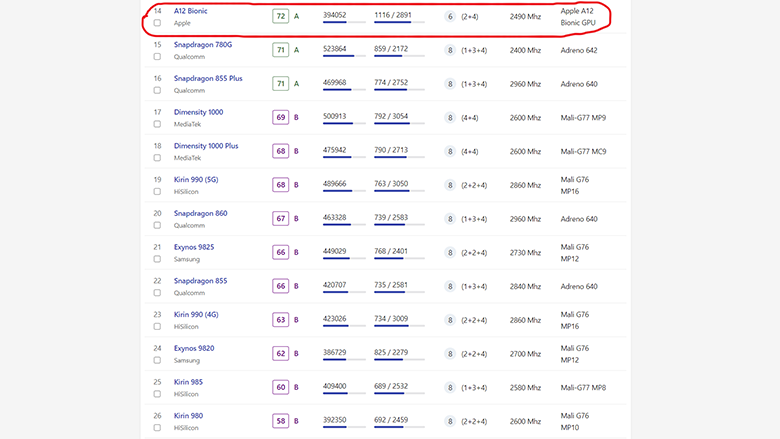Select the Exynos 9825 processor name
The image size is (780, 439).
pos(194,247)
